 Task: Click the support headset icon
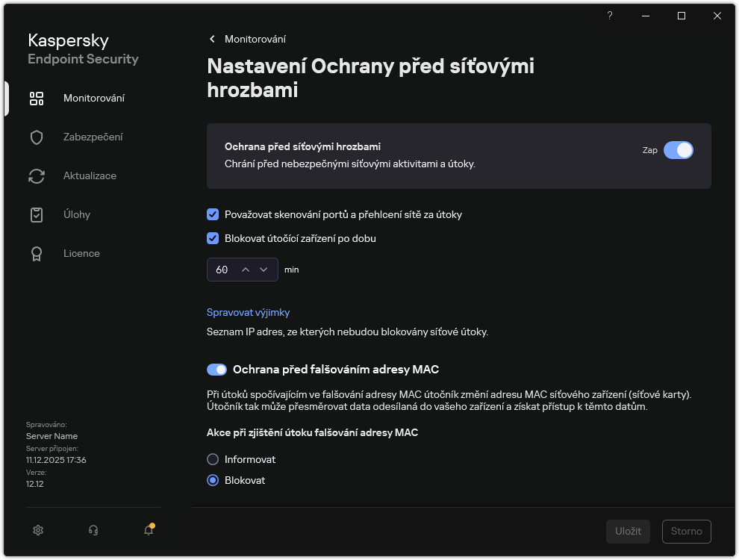click(x=93, y=530)
